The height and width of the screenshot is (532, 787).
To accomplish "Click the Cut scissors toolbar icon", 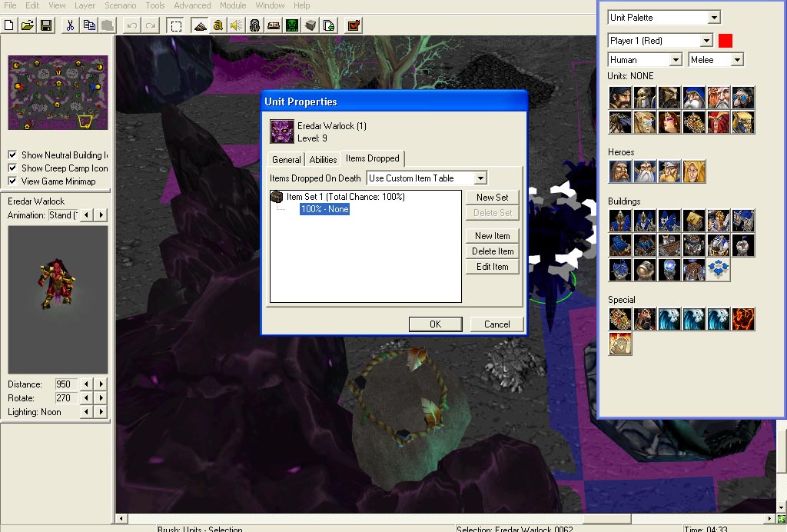I will click(70, 25).
